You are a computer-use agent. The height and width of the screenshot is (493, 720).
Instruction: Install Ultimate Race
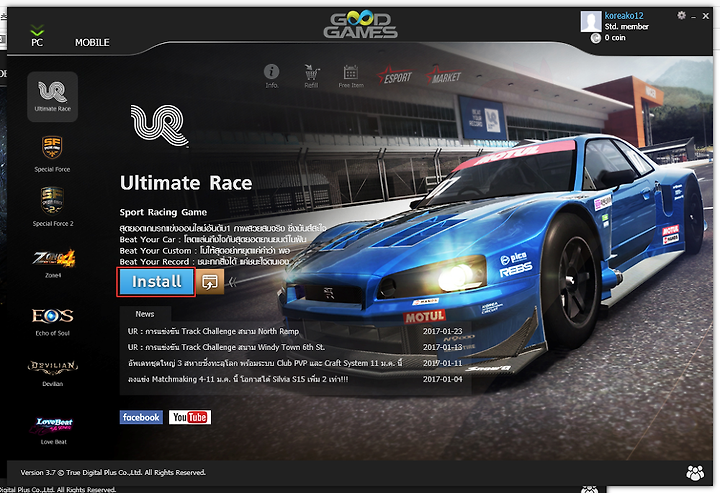[x=156, y=282]
